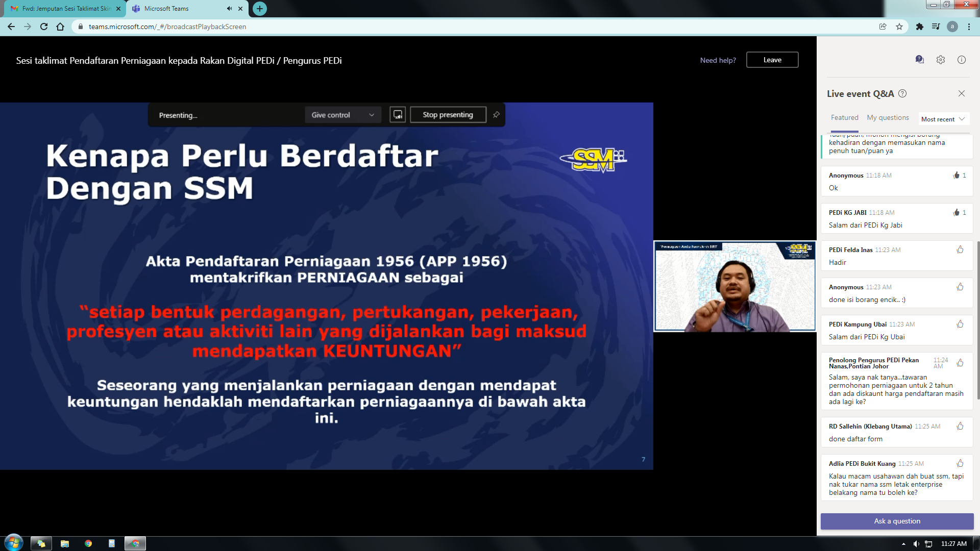Expand the Give control dropdown

click(342, 115)
